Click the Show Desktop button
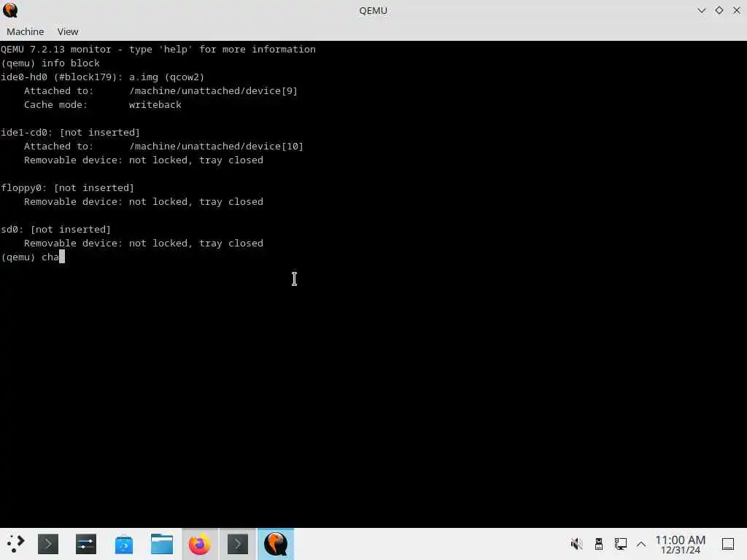The height and width of the screenshot is (560, 747). tap(728, 544)
